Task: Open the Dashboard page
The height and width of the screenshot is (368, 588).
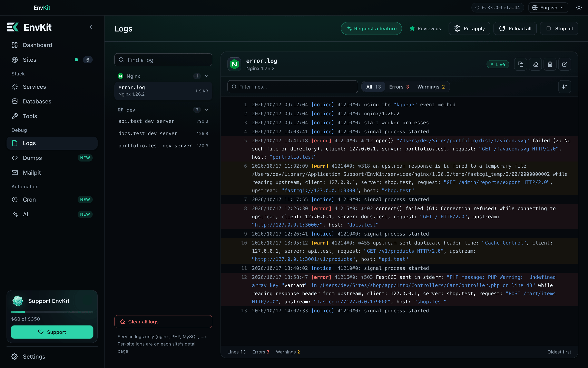Action: click(x=52, y=45)
